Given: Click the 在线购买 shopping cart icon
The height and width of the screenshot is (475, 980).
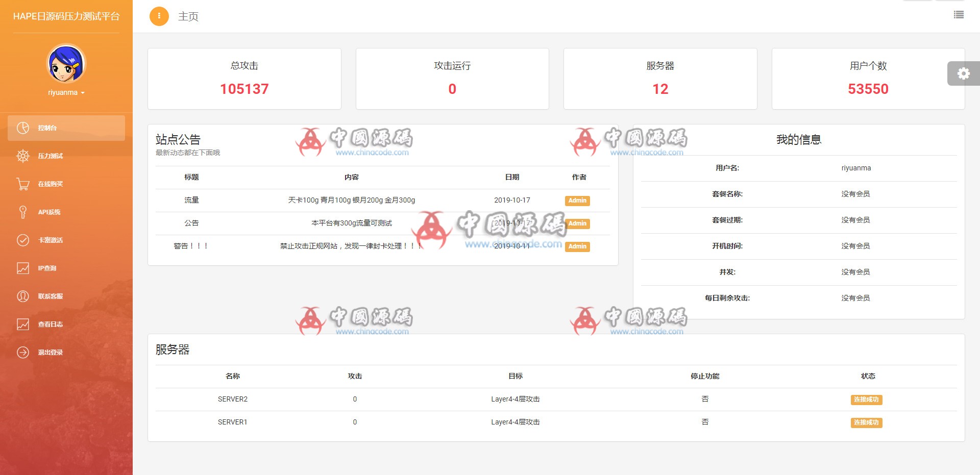Looking at the screenshot, I should [23, 184].
